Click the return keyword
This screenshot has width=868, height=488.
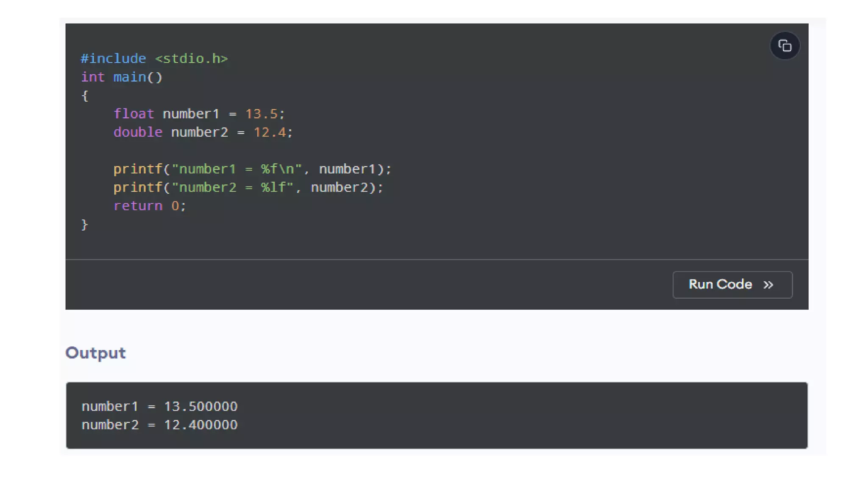(138, 206)
